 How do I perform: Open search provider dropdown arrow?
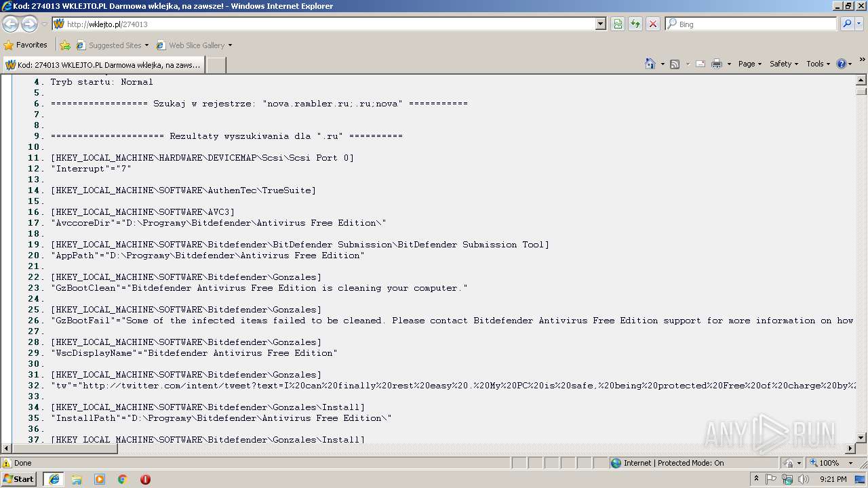[x=859, y=24]
